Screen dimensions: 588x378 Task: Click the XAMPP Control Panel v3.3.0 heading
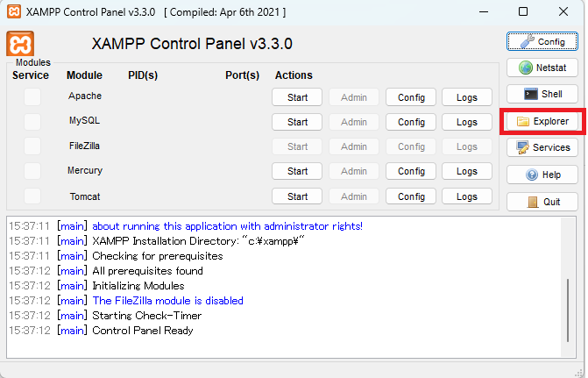(192, 44)
